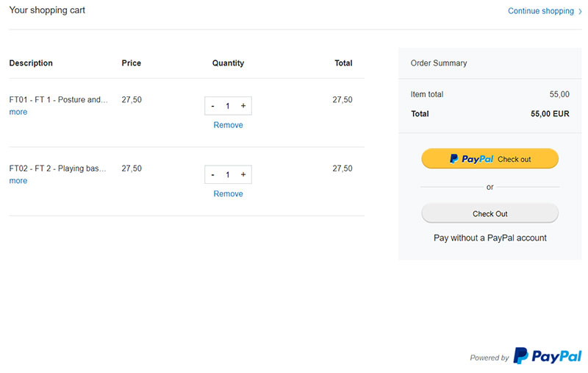
Task: Click the chevron beside Continue shopping
Action: pos(580,11)
